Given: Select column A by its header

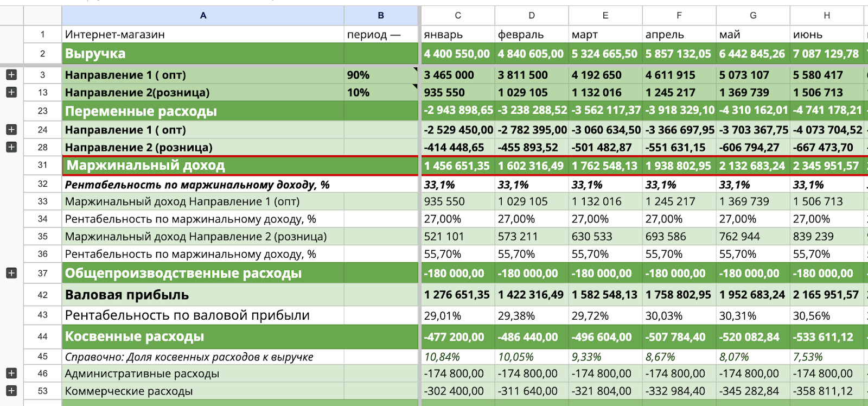Looking at the screenshot, I should (x=203, y=16).
